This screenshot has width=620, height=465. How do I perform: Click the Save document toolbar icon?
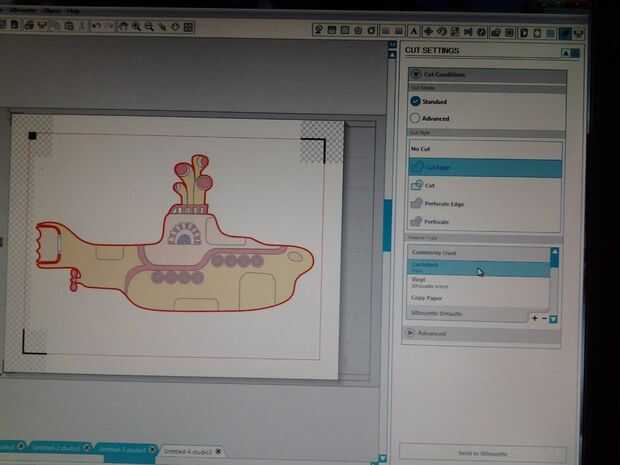pyautogui.click(x=14, y=25)
